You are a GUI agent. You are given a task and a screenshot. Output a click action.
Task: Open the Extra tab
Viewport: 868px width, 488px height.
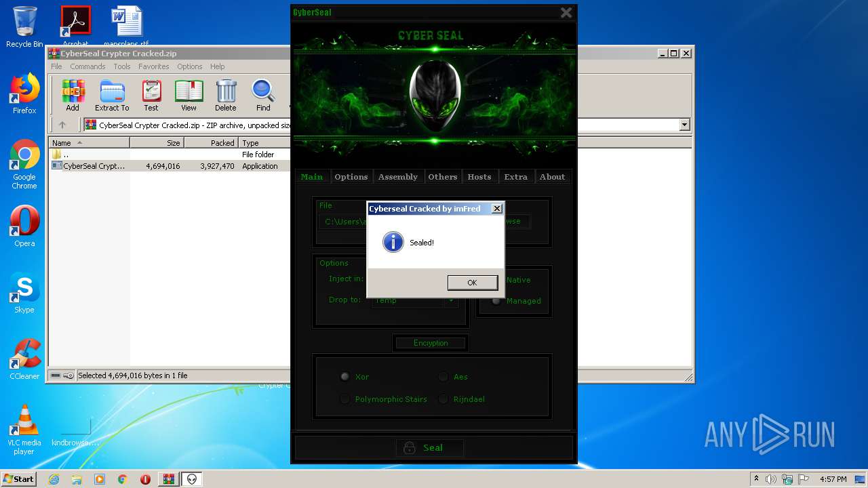pyautogui.click(x=515, y=177)
